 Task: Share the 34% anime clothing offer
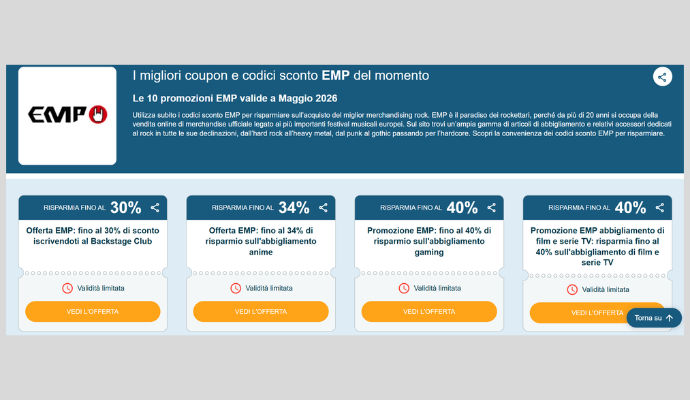pos(323,208)
